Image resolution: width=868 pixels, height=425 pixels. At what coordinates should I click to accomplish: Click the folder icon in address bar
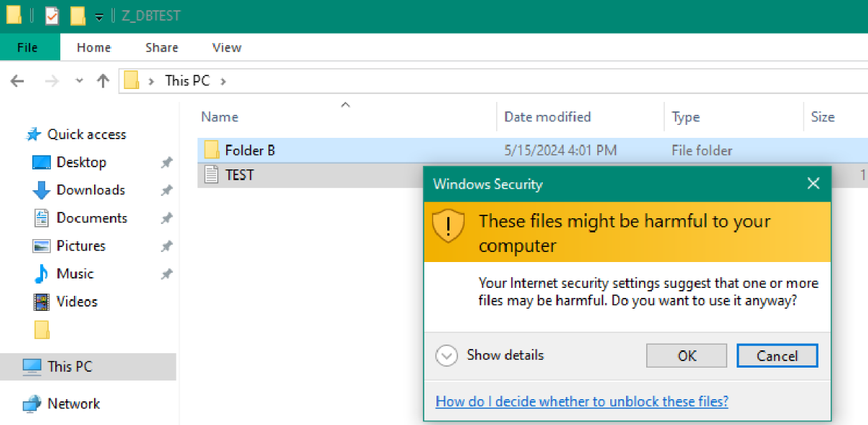click(x=131, y=80)
